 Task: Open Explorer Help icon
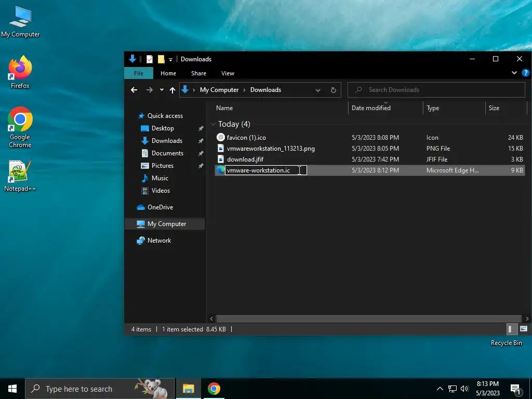tap(525, 73)
